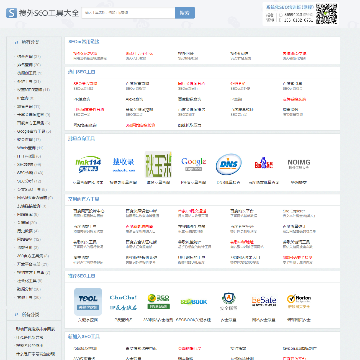Open the beSafe logo tile
The width and height of the screenshot is (360, 360).
[264, 302]
